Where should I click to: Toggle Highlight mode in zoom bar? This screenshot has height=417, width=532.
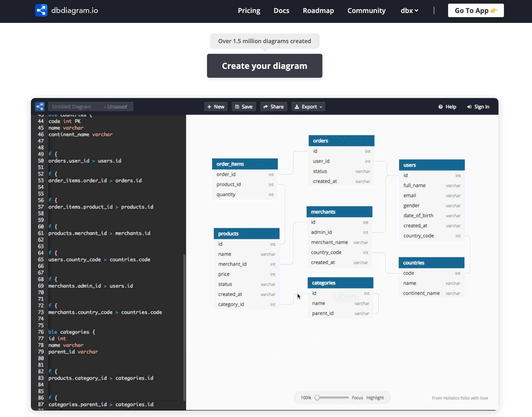coord(375,398)
